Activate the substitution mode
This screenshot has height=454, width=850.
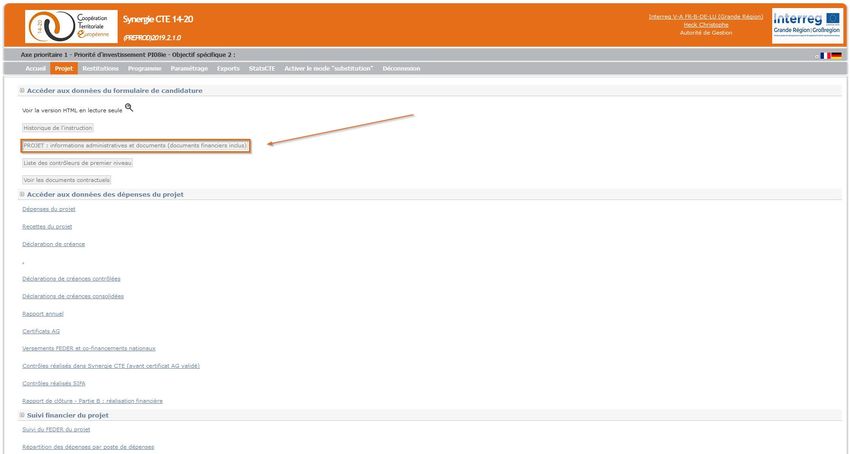coord(329,68)
